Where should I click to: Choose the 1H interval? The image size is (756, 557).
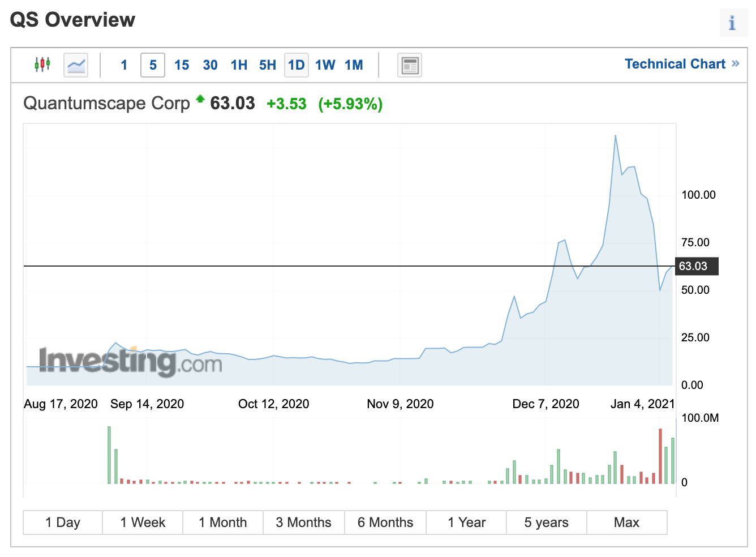coord(239,65)
